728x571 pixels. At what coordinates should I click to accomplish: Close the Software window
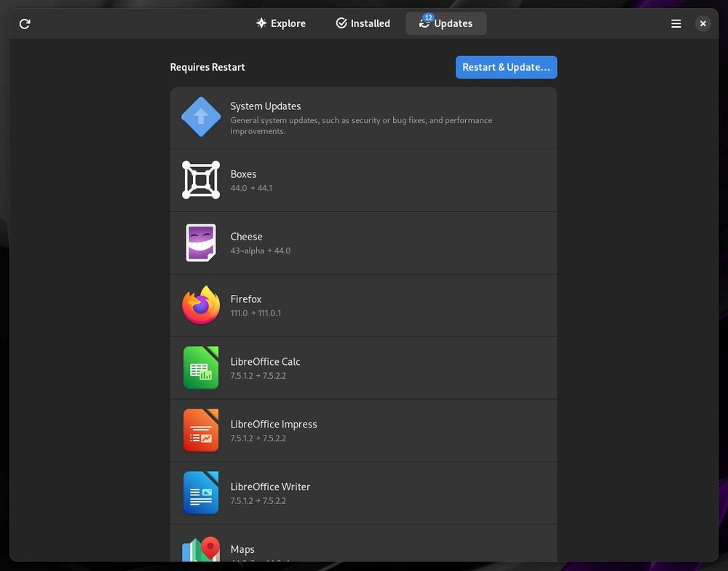pyautogui.click(x=703, y=24)
